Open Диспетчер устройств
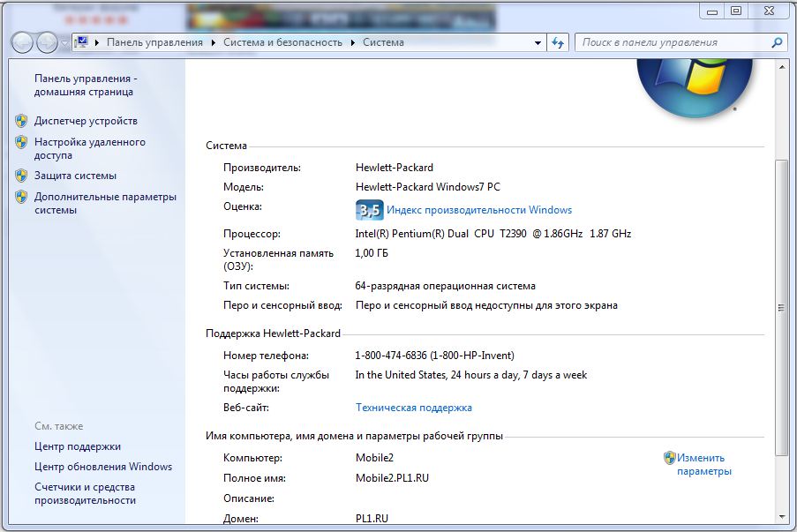This screenshot has width=797, height=532. point(86,121)
